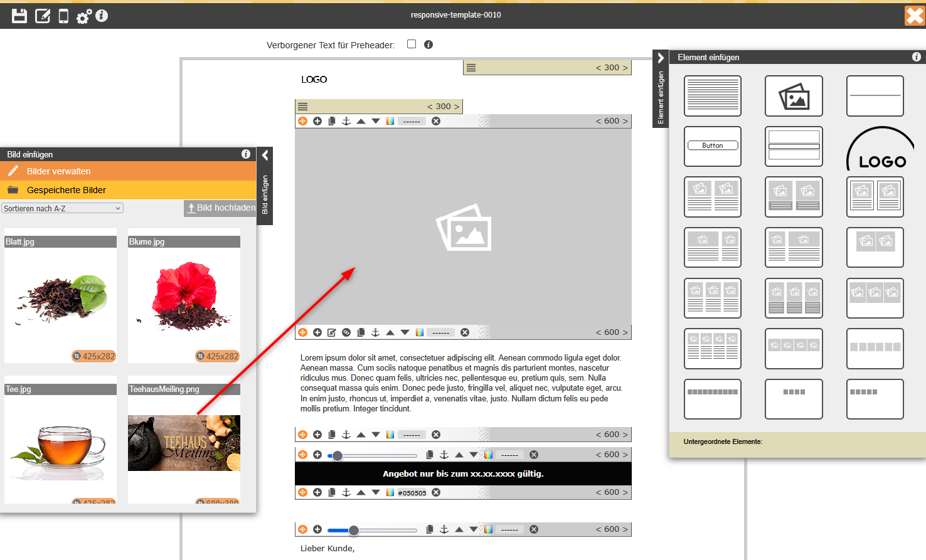Image resolution: width=926 pixels, height=560 pixels.
Task: Collapse the Element einfügen panel arrow
Action: pyautogui.click(x=660, y=58)
